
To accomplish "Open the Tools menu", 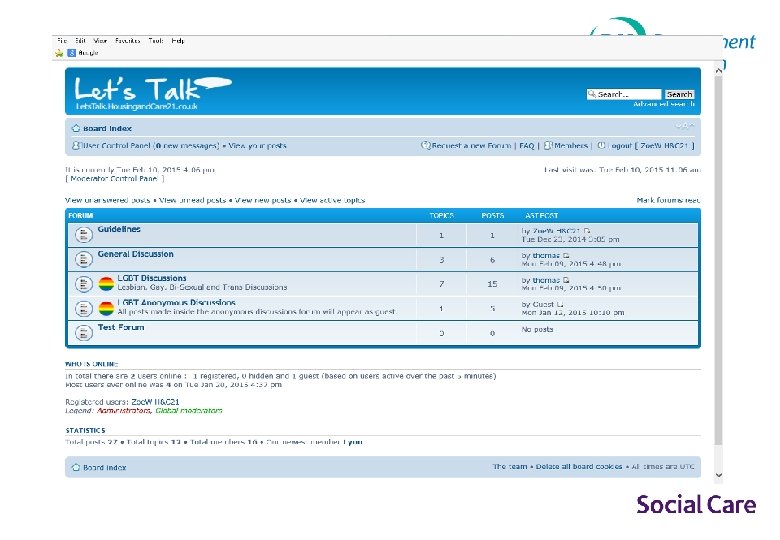I will click(x=156, y=41).
